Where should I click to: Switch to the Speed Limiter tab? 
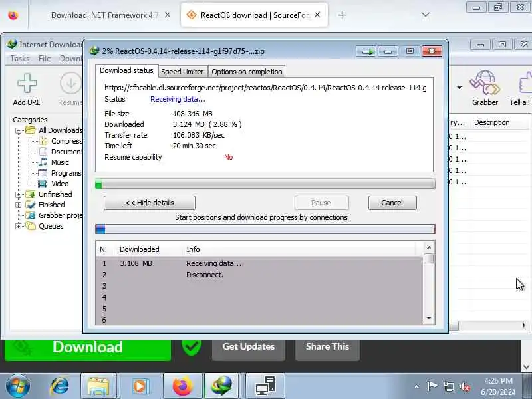[x=182, y=72]
